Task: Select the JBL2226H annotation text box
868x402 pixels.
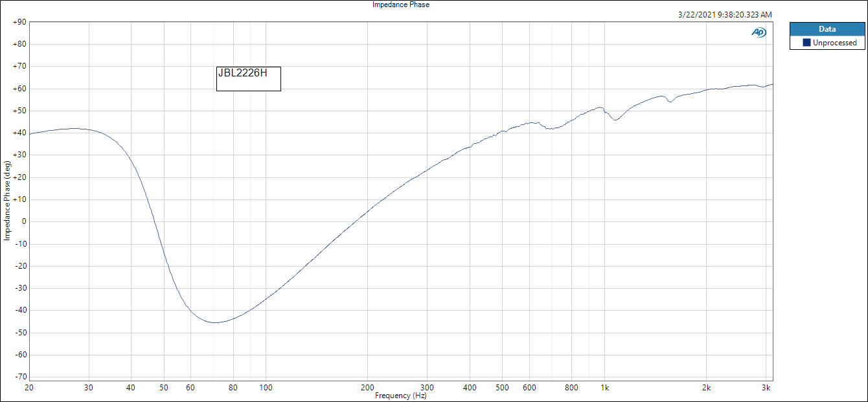Action: (x=249, y=79)
